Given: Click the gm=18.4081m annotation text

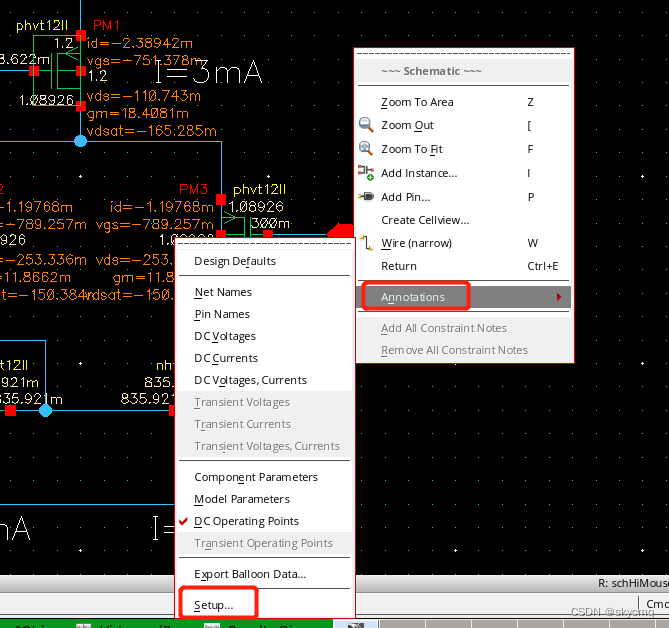Looking at the screenshot, I should click(137, 113).
